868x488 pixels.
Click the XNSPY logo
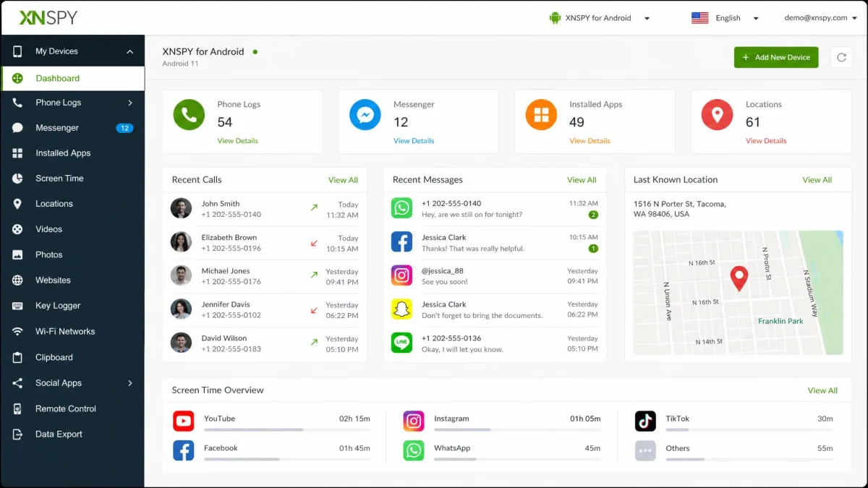(48, 18)
